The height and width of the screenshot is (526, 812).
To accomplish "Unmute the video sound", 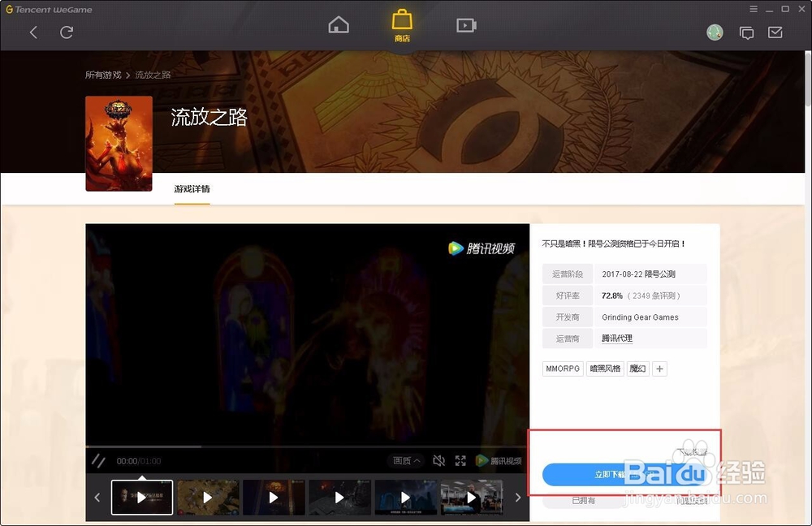I will [439, 460].
